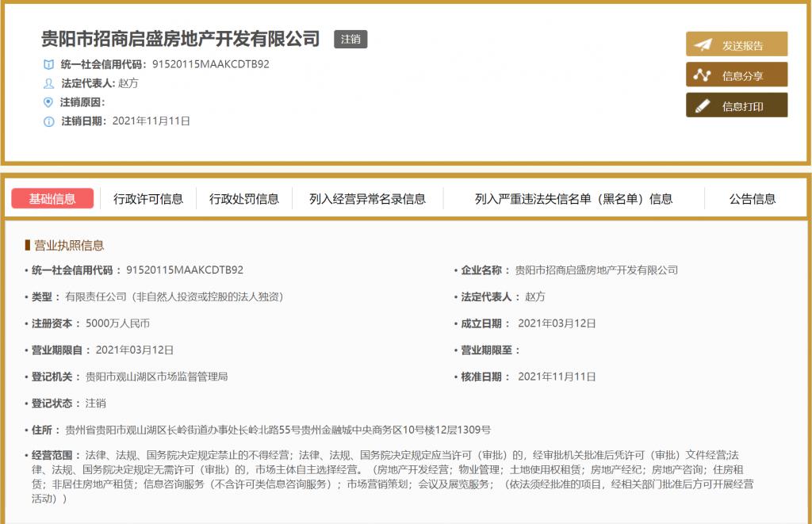Click the header credit code 91520115MAAKCDTB92
Viewport: 812px width, 524px height.
pos(211,64)
